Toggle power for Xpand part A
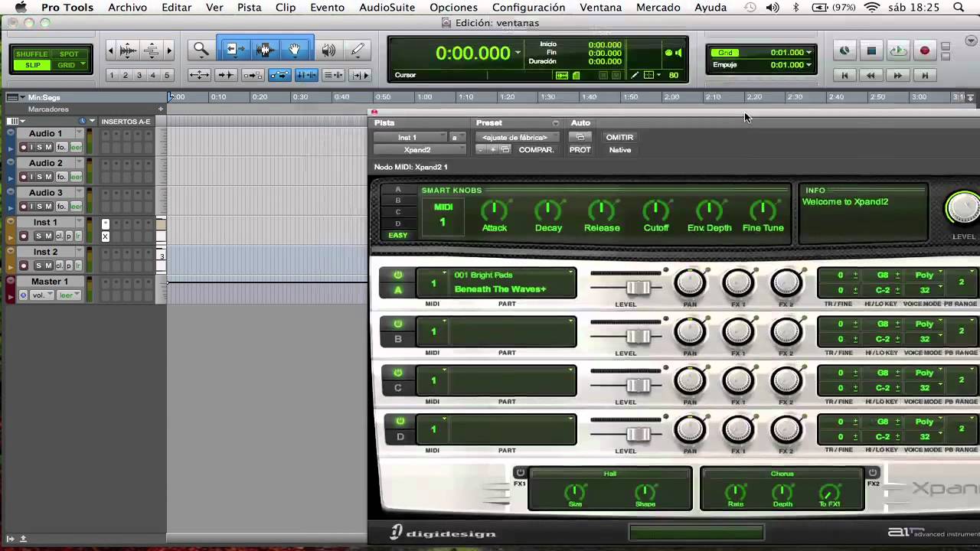The image size is (980, 551). [398, 275]
